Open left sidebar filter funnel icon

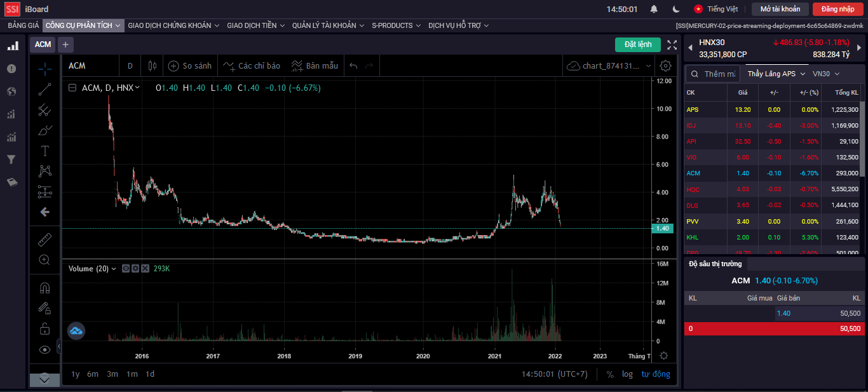pyautogui.click(x=11, y=159)
